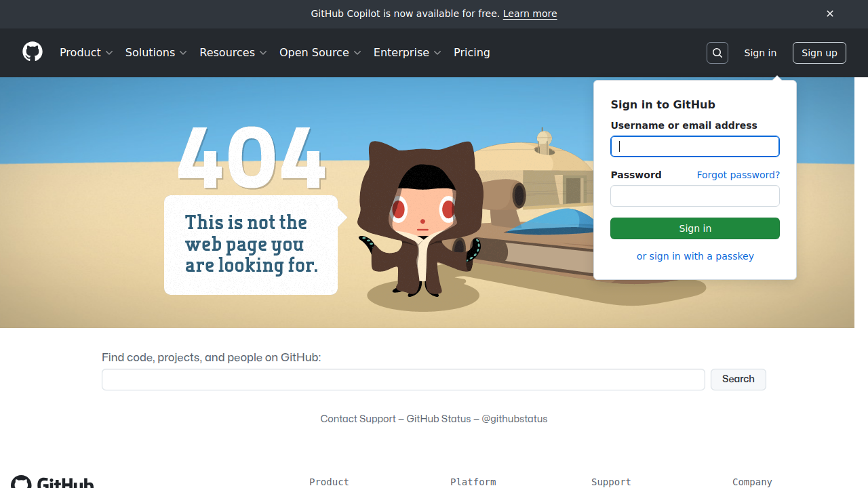The height and width of the screenshot is (488, 868).
Task: Click the large 404 graphic
Action: point(252,158)
